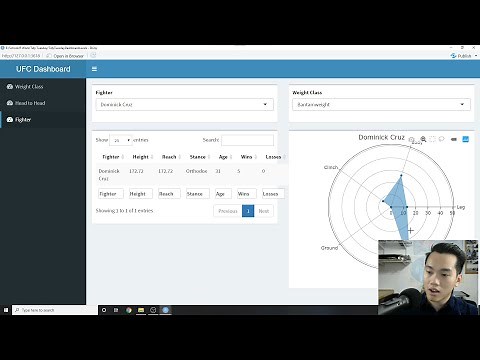The height and width of the screenshot is (360, 480).
Task: Expand the Publish dropdown arrow
Action: pyautogui.click(x=476, y=56)
